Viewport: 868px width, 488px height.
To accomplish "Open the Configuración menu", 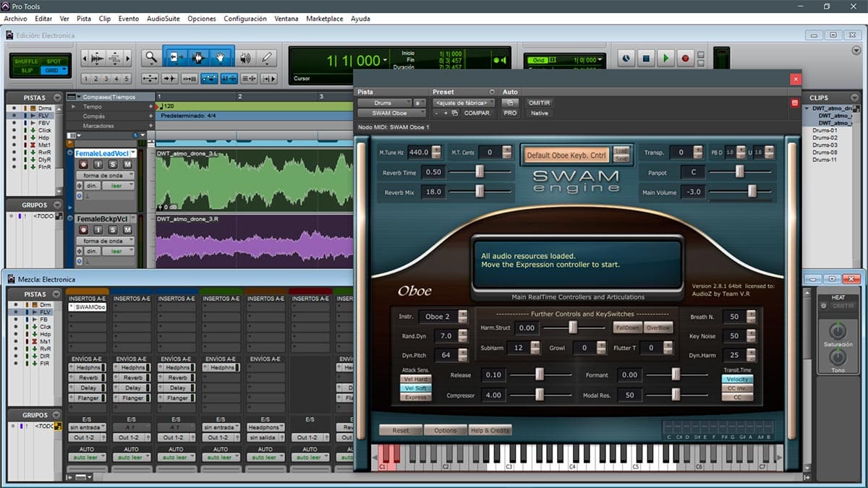I will tap(245, 19).
